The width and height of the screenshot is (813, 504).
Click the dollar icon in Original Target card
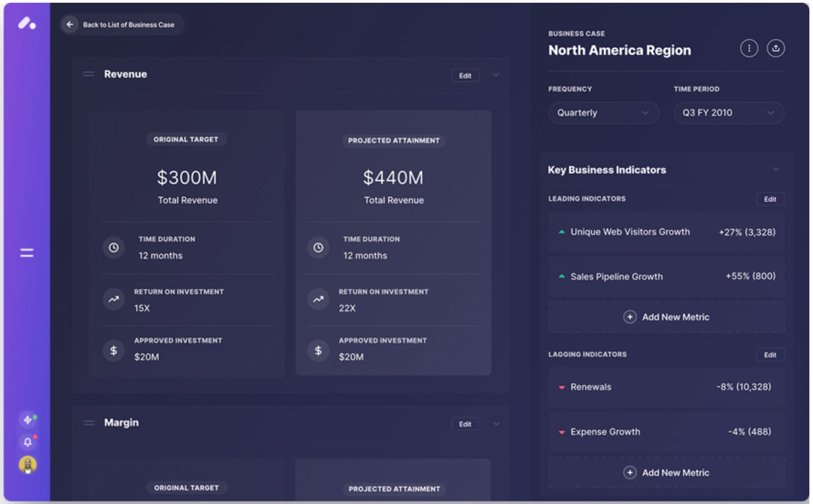click(x=114, y=350)
